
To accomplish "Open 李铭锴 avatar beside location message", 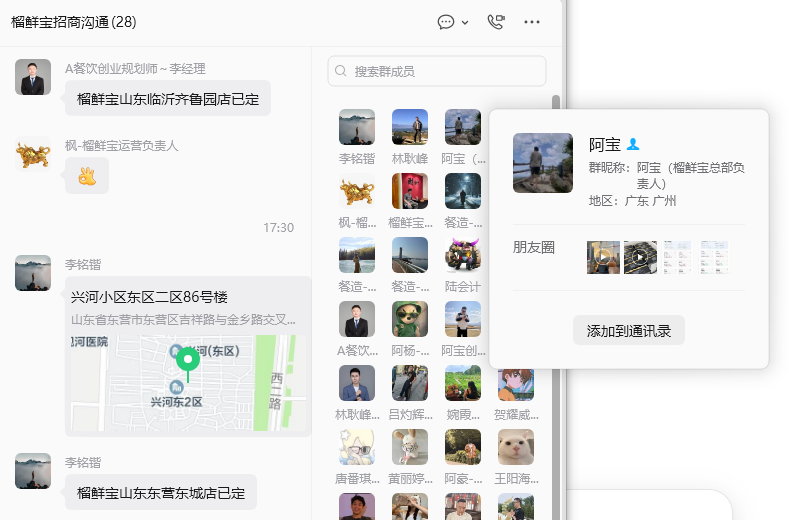I will tap(33, 273).
